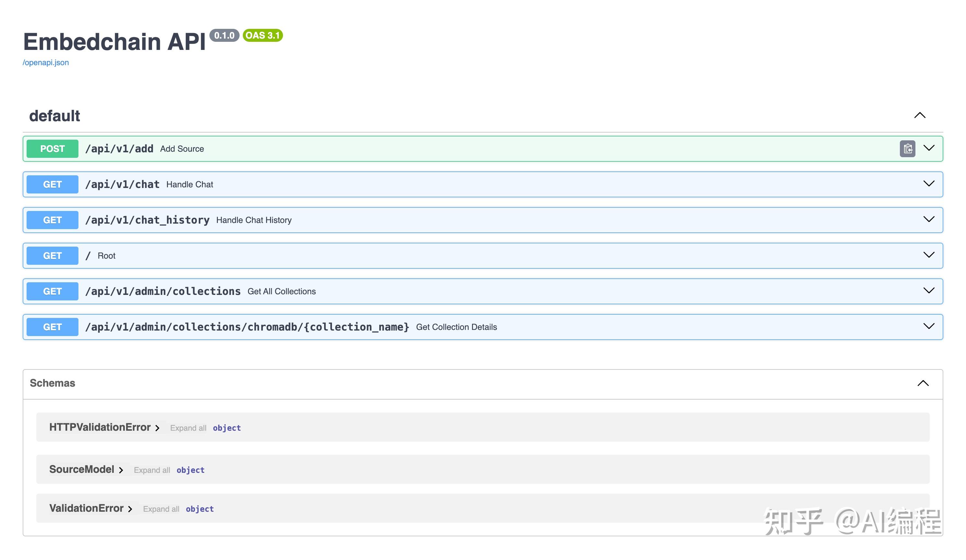Expand the Root endpoint chevron
966x560 pixels.
point(929,255)
